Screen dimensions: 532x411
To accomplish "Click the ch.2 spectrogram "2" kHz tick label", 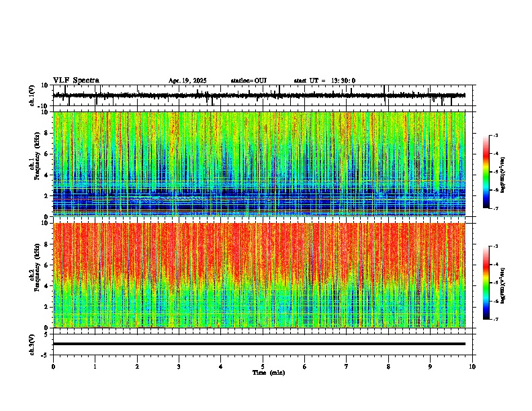I will [x=46, y=307].
